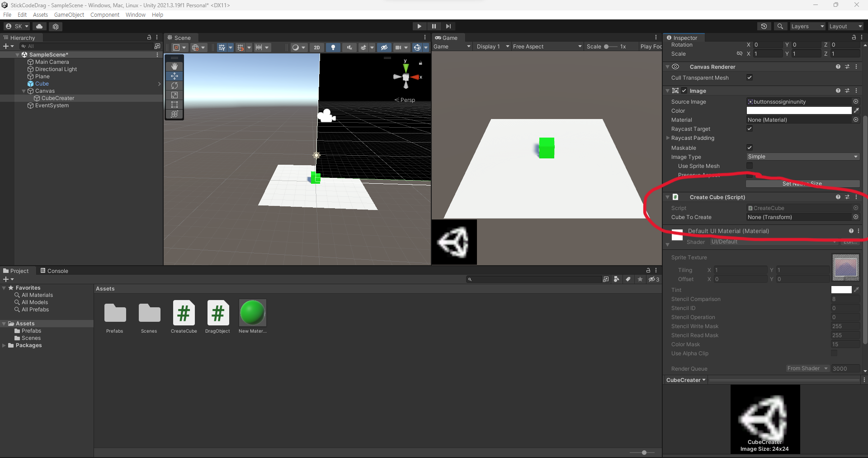Select the DragObject script asset
868x458 pixels.
[x=218, y=317]
